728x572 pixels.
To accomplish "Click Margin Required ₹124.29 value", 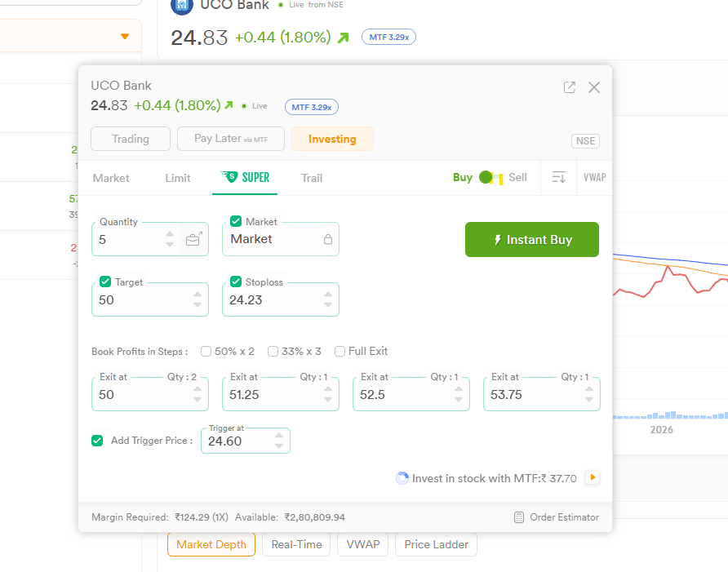I will 202,517.
